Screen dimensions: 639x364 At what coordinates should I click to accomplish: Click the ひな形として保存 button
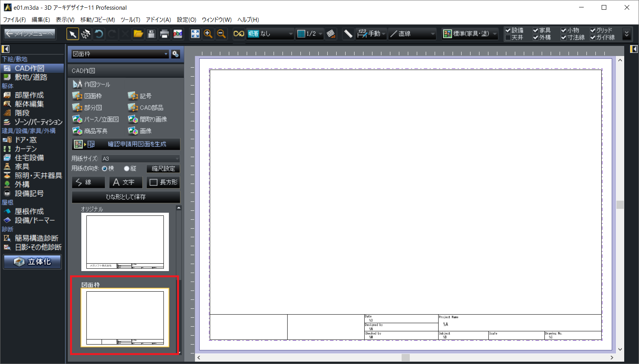click(126, 197)
